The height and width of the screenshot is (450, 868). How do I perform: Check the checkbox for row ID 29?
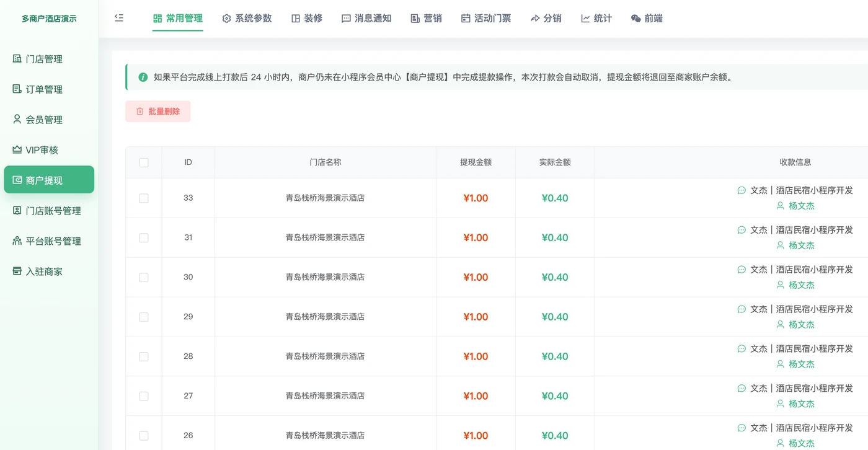click(x=144, y=317)
